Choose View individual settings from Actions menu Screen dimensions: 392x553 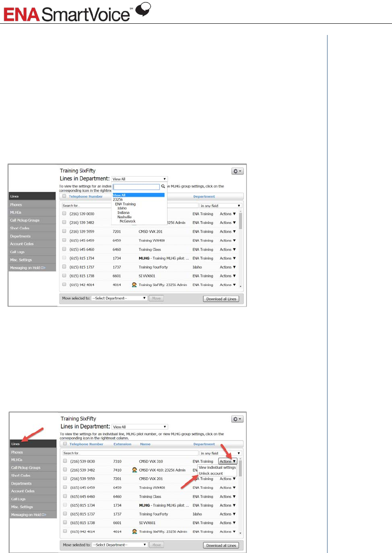coord(217,468)
